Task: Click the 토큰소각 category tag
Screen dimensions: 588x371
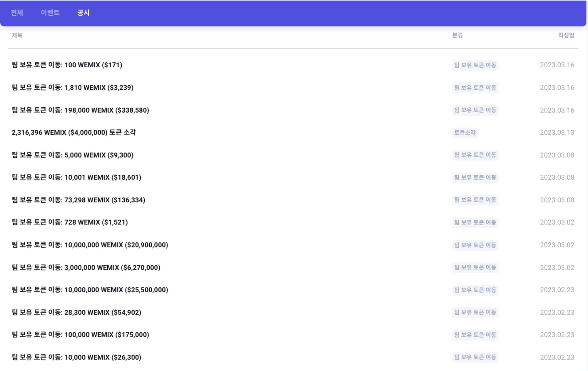Action: pyautogui.click(x=465, y=133)
